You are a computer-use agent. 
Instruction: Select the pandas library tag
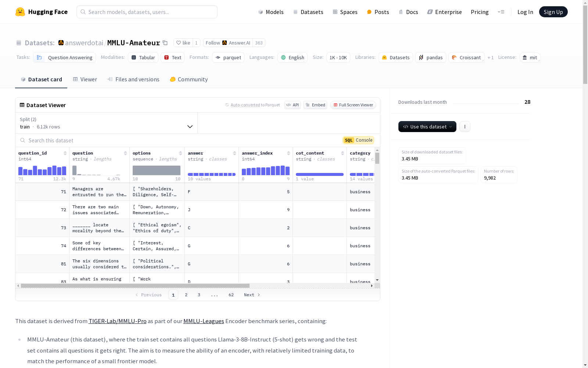[431, 57]
